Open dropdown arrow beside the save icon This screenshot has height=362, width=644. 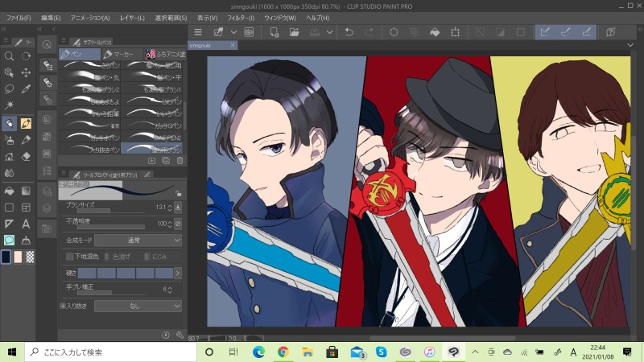329,32
